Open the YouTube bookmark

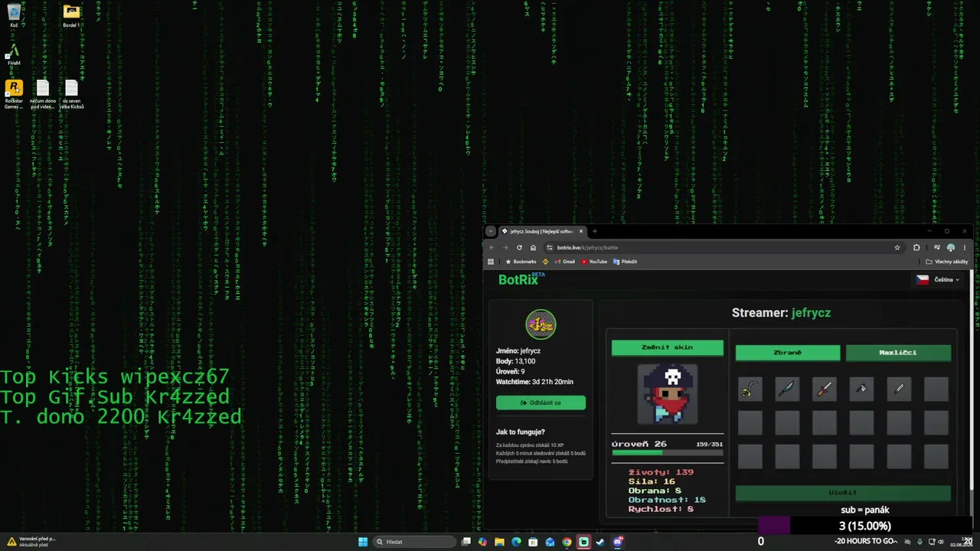594,262
